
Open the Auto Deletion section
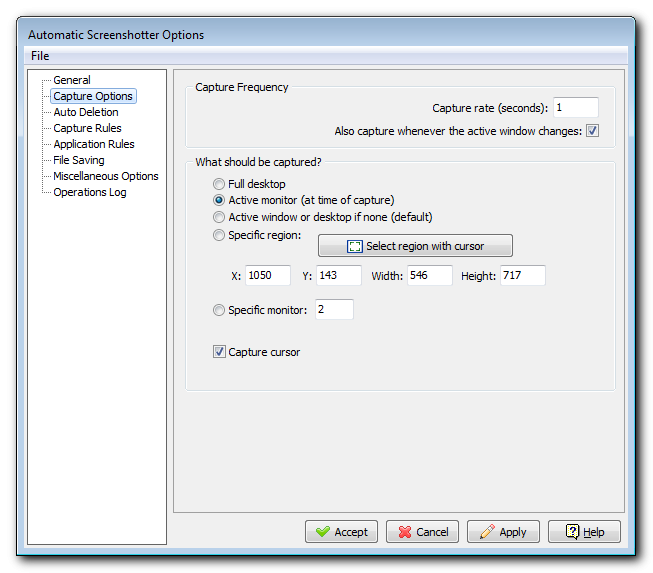click(86, 112)
